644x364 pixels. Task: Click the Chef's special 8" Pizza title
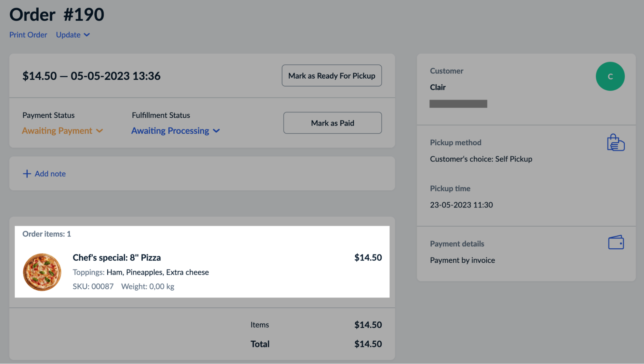117,258
